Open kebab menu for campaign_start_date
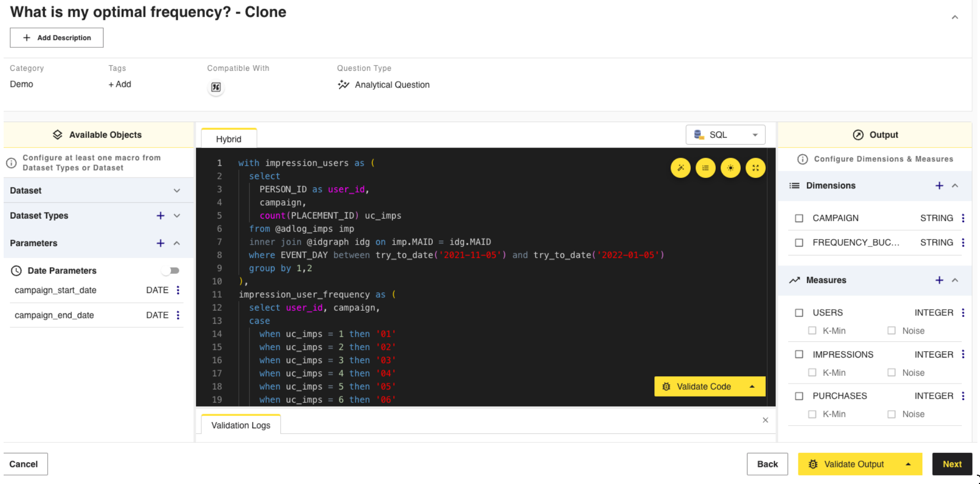980x484 pixels. (178, 290)
